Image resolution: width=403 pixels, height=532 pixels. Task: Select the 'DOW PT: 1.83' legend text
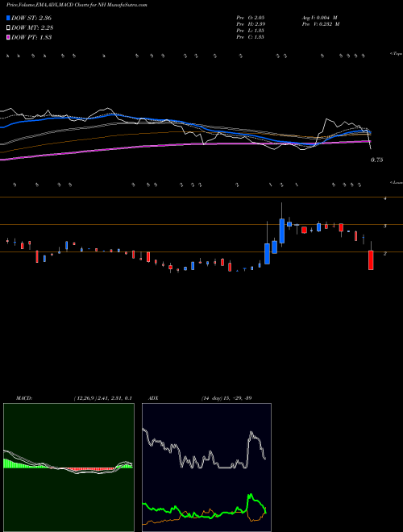[31, 37]
